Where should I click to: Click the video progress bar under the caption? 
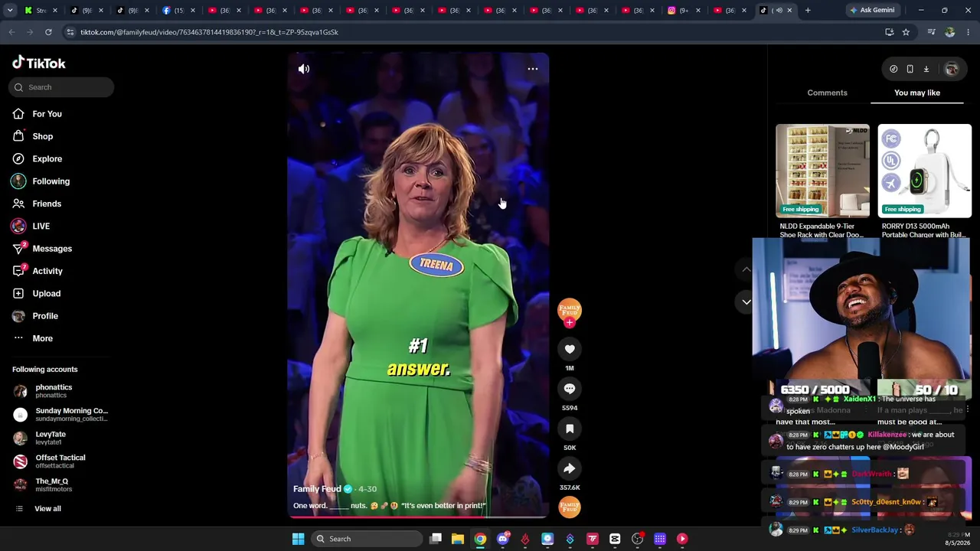418,517
